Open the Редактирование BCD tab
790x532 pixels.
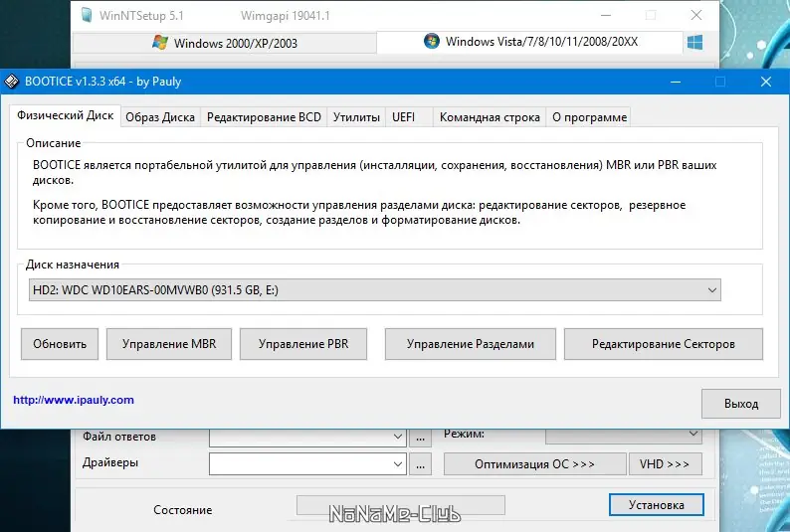pos(264,117)
